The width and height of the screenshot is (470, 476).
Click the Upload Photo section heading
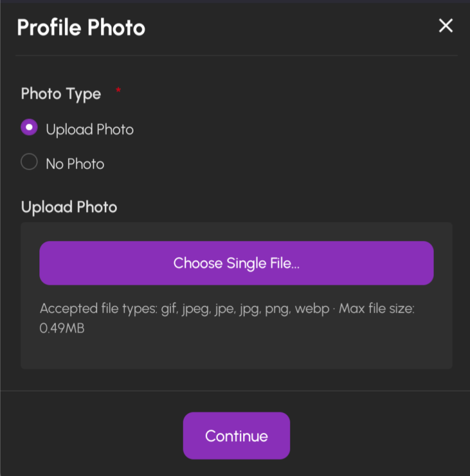click(x=69, y=208)
